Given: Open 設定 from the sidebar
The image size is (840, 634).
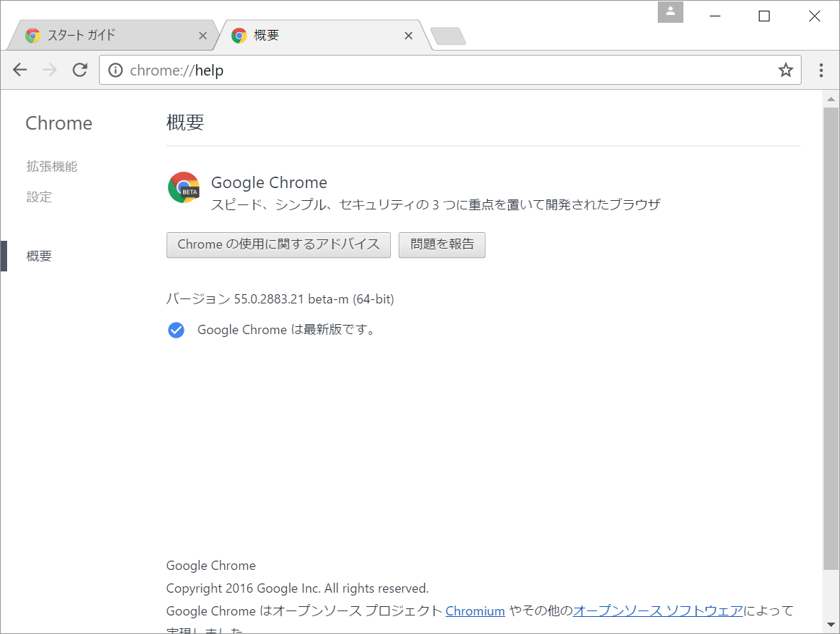Looking at the screenshot, I should [x=39, y=197].
